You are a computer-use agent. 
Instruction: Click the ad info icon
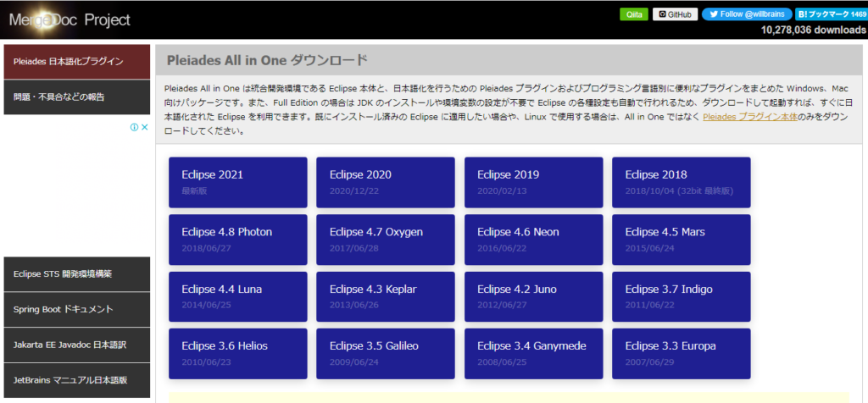pos(134,127)
